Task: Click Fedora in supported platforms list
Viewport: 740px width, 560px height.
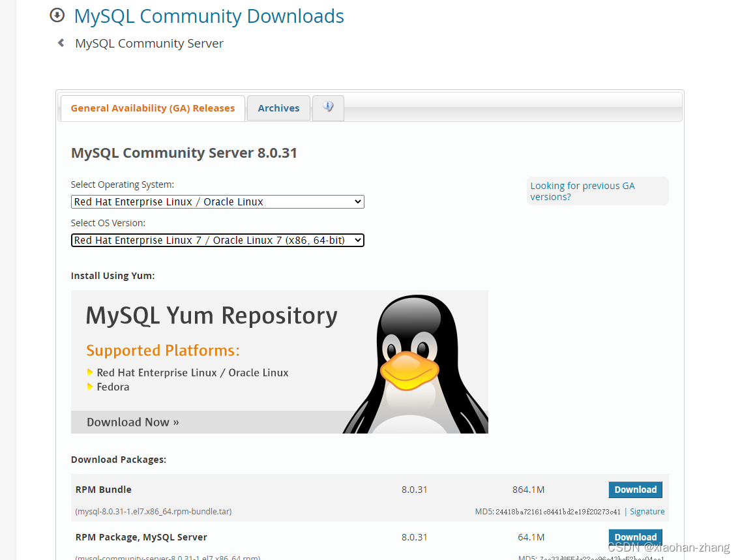Action: [113, 387]
